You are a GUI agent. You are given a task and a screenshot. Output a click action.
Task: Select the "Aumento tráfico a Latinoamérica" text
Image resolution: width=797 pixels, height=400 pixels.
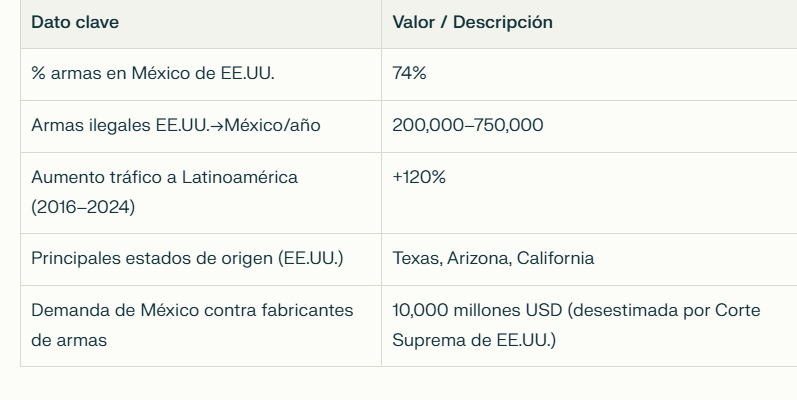pos(165,177)
